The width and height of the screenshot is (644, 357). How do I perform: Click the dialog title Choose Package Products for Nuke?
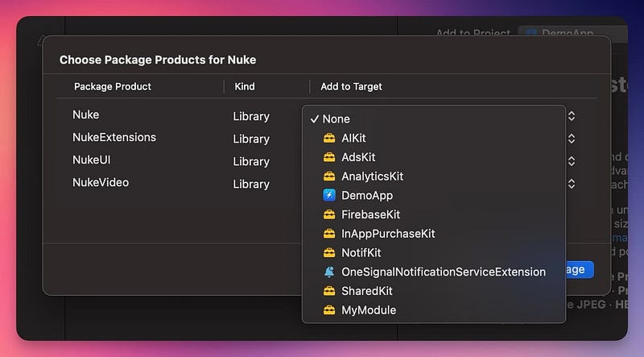tap(158, 60)
